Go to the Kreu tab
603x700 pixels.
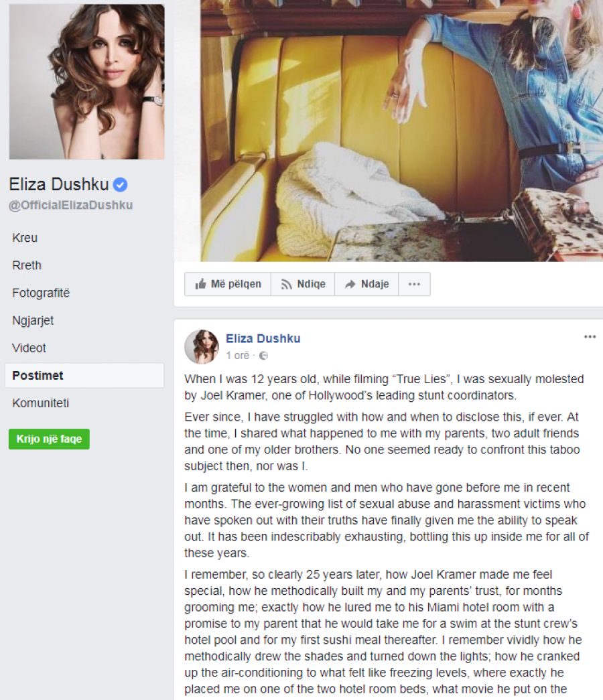25,238
